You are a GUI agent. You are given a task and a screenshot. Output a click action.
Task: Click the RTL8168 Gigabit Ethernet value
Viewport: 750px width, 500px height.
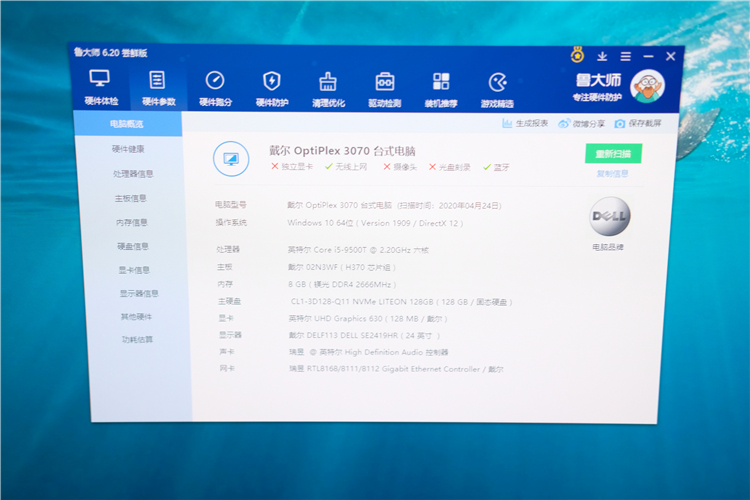[397, 369]
